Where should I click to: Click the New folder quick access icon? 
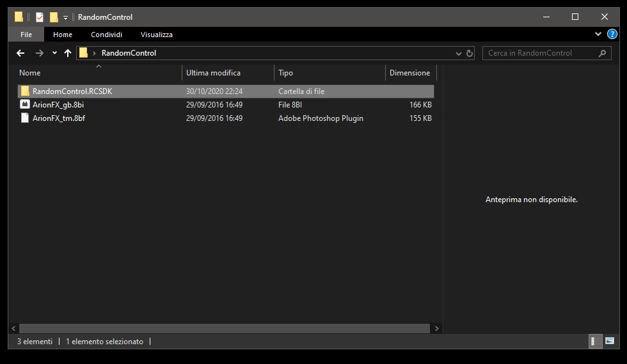pos(54,17)
